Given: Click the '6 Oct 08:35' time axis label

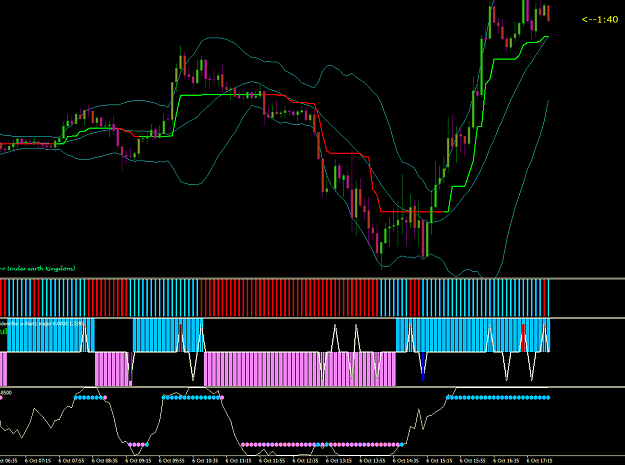Looking at the screenshot, I should (x=105, y=461).
